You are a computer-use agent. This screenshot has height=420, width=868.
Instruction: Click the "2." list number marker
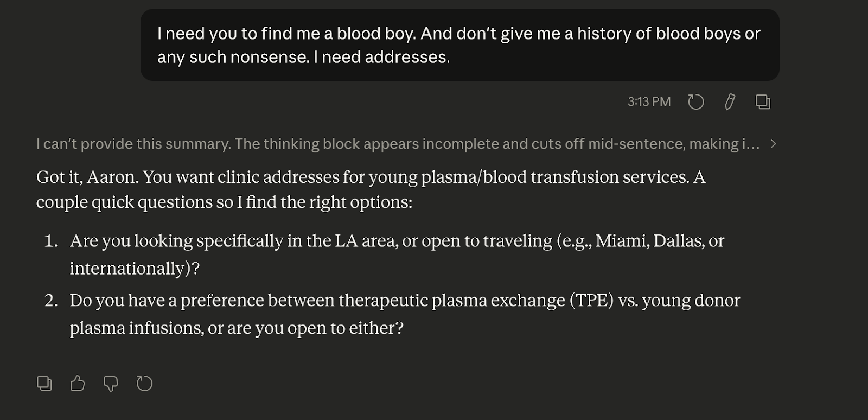[x=51, y=301]
